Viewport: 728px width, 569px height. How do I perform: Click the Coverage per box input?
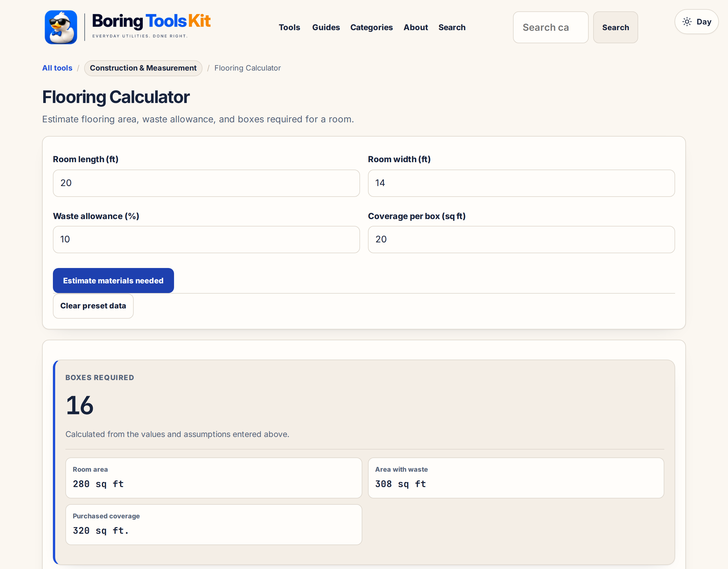(521, 240)
